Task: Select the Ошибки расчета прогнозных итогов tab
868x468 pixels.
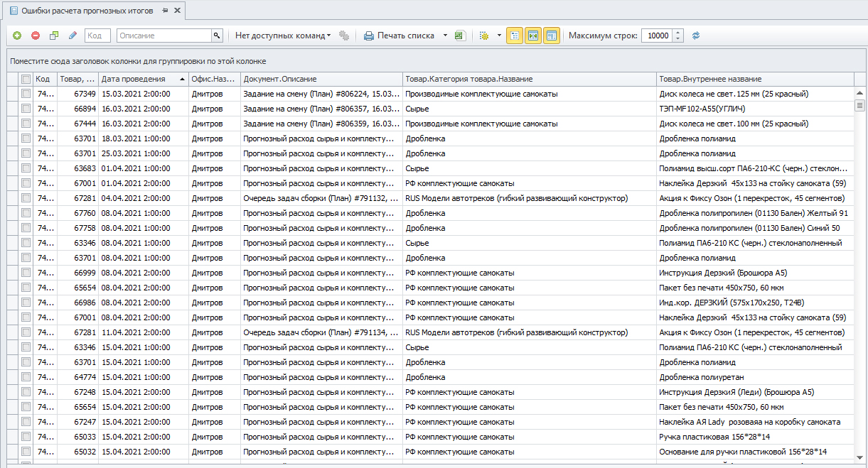Action: pos(85,11)
